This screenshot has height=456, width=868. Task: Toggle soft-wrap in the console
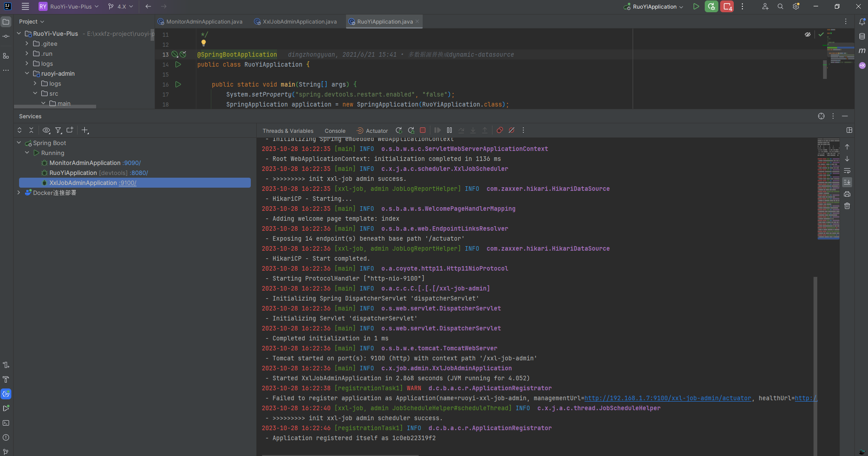pyautogui.click(x=847, y=170)
